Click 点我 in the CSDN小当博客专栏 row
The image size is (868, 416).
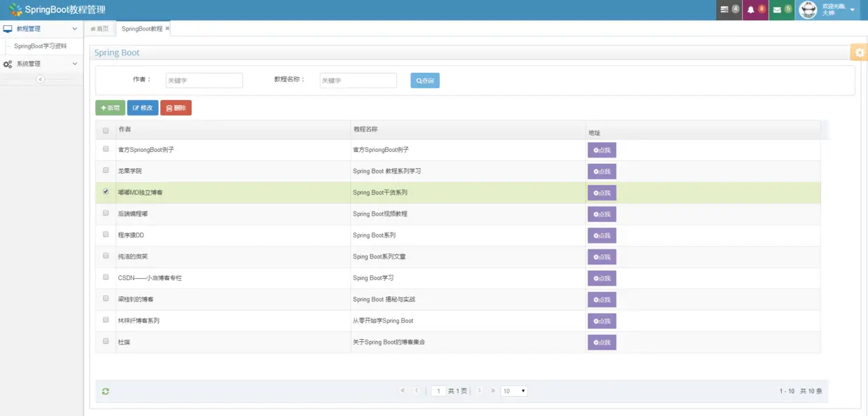tap(602, 278)
